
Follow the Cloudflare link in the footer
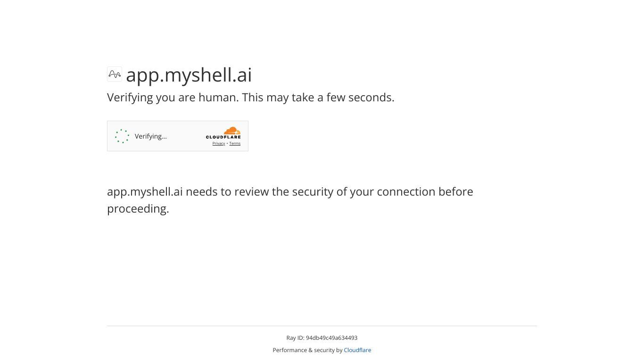[x=357, y=350]
